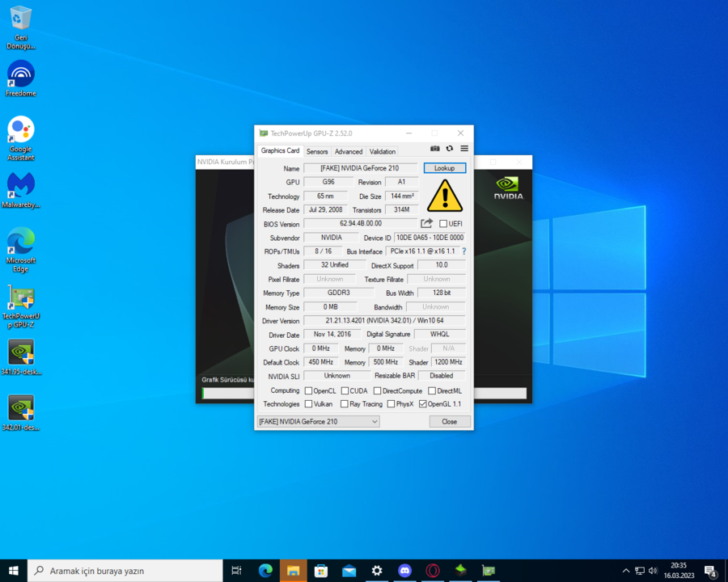Viewport: 728px width, 582px height.
Task: Switch to the Sensors tab
Action: pyautogui.click(x=317, y=151)
